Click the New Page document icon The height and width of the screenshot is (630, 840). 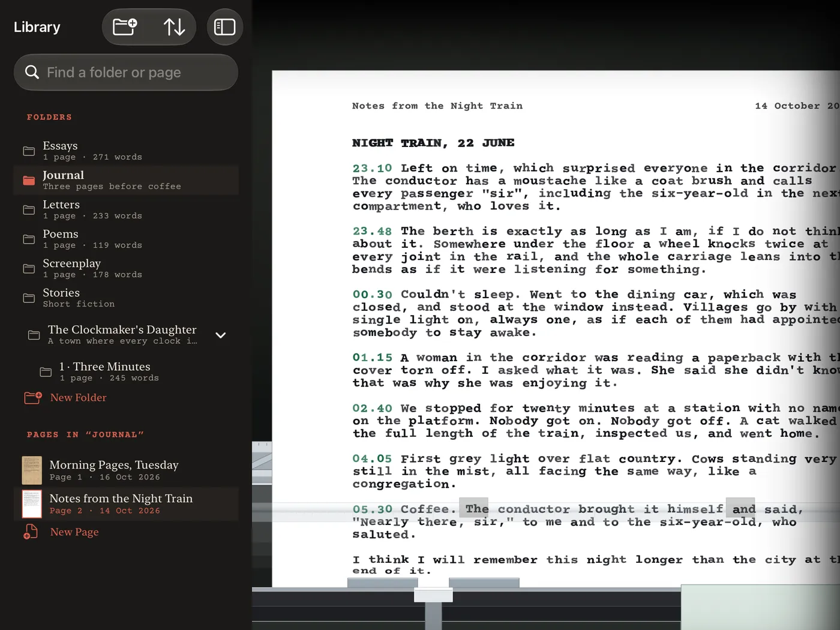[31, 532]
